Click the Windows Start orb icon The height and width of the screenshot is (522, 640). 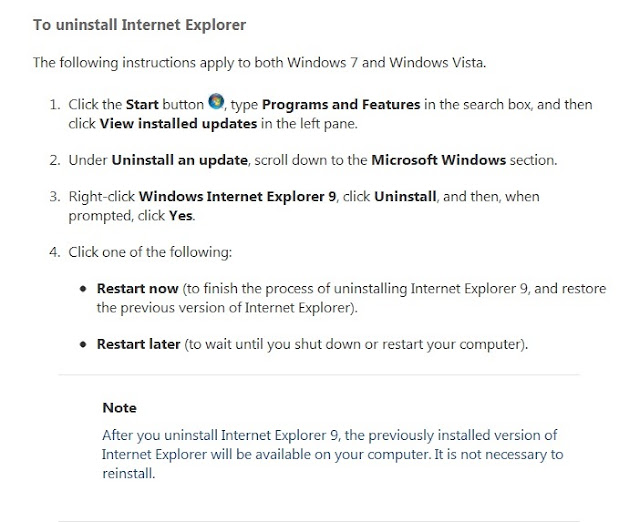tap(216, 102)
